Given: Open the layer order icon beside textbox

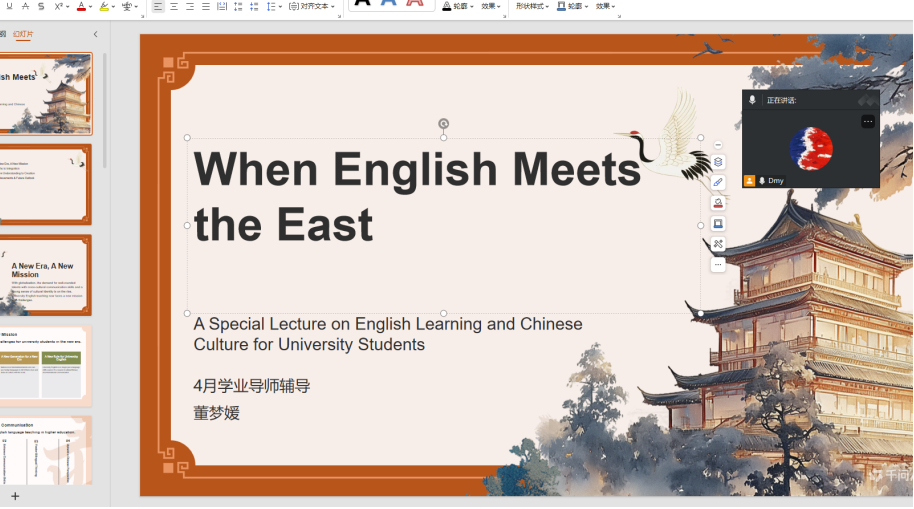Looking at the screenshot, I should tap(718, 162).
